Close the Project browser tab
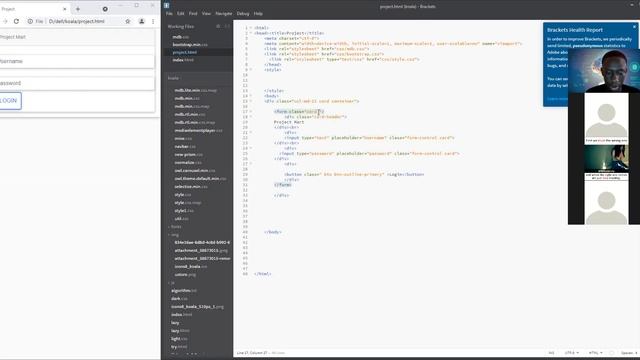The height and width of the screenshot is (360, 640). 64,9
